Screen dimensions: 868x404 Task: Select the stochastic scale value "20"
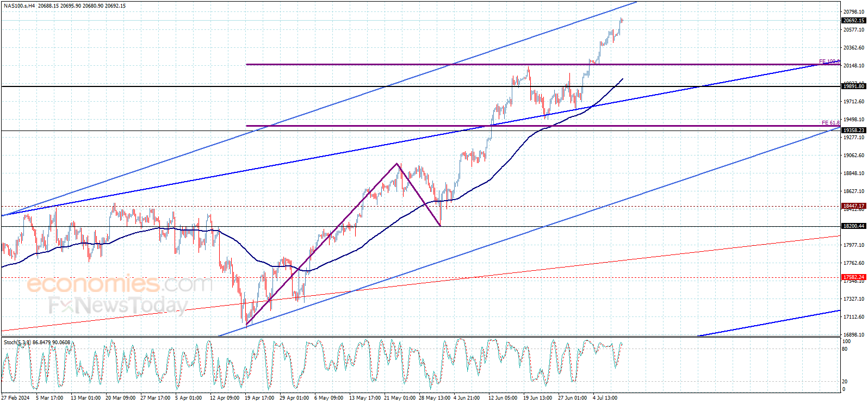click(845, 382)
